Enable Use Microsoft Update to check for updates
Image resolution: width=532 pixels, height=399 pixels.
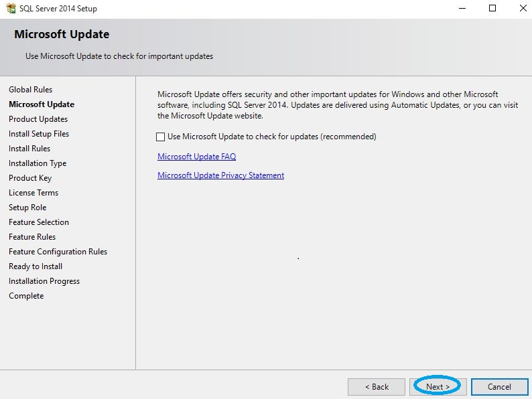tap(161, 137)
